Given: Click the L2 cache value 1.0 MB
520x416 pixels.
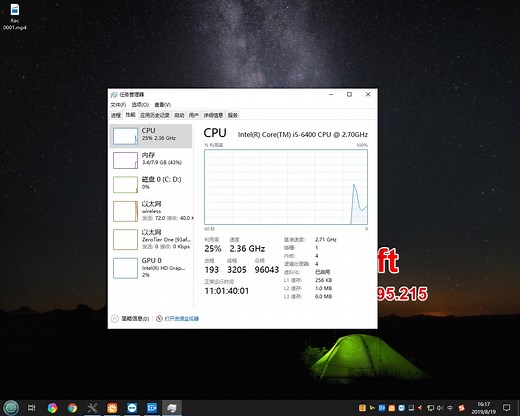Looking at the screenshot, I should [x=323, y=288].
